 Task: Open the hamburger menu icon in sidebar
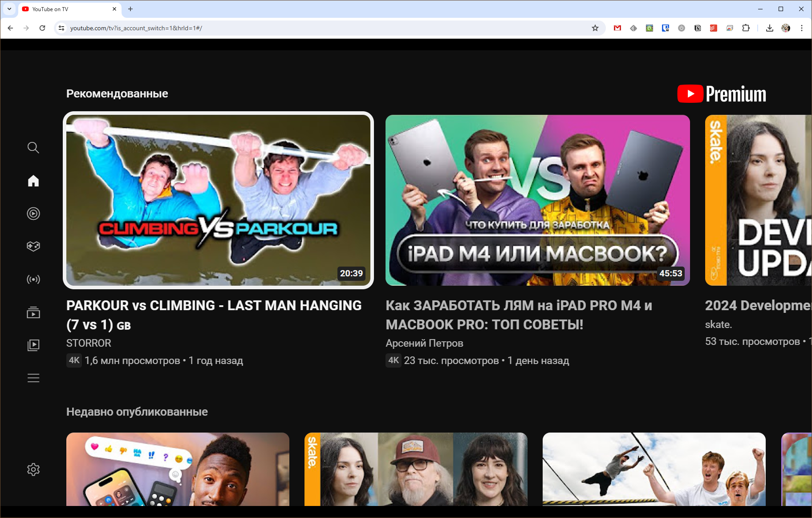point(33,378)
